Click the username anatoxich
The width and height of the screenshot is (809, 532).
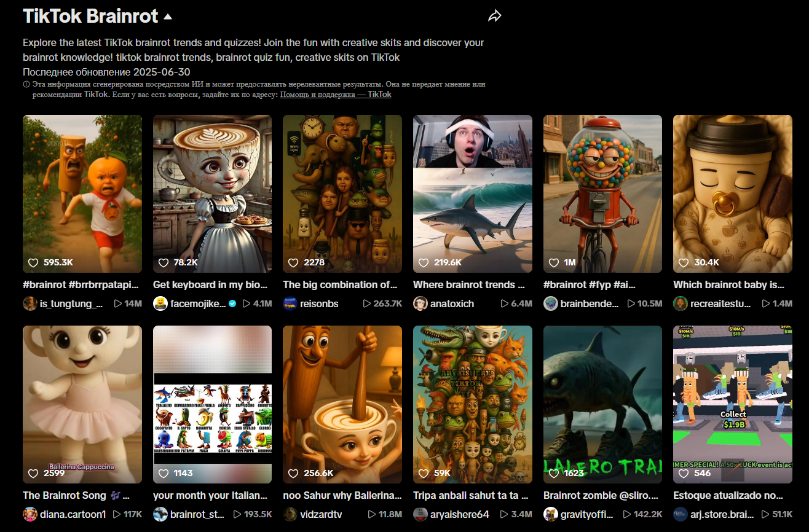(452, 303)
